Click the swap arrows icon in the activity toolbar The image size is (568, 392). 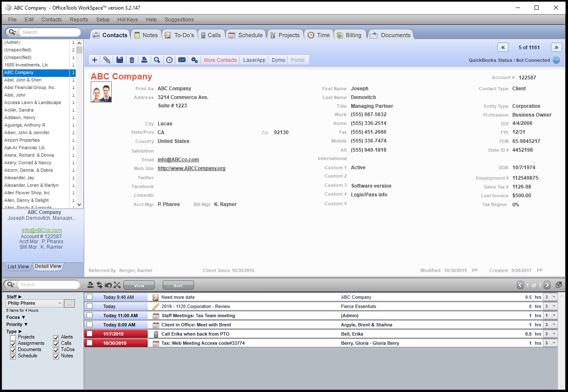pyautogui.click(x=100, y=285)
